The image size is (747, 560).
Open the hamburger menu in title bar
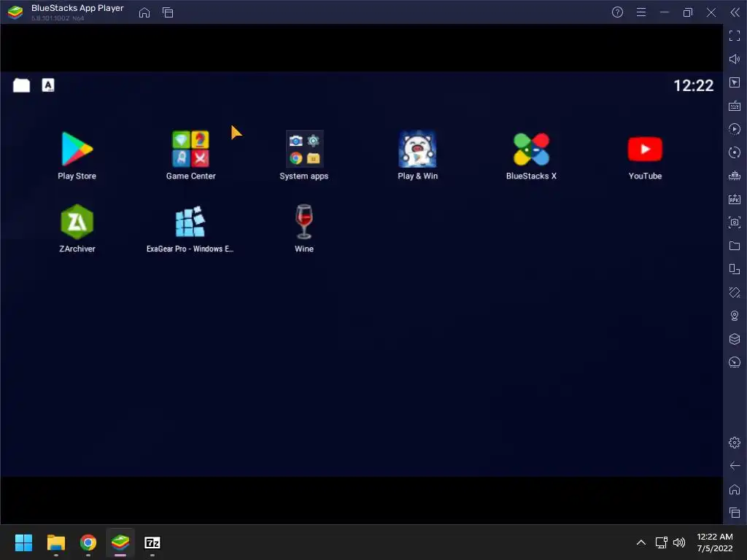click(641, 12)
